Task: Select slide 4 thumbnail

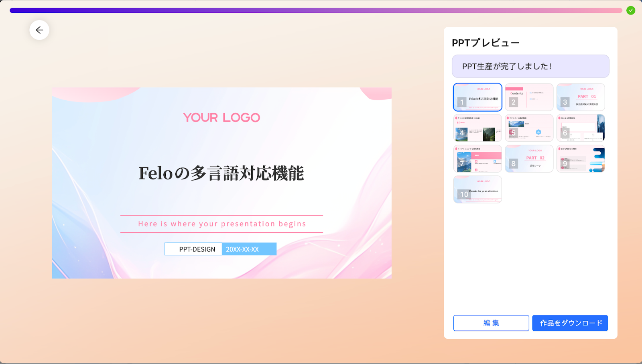Action: click(477, 128)
